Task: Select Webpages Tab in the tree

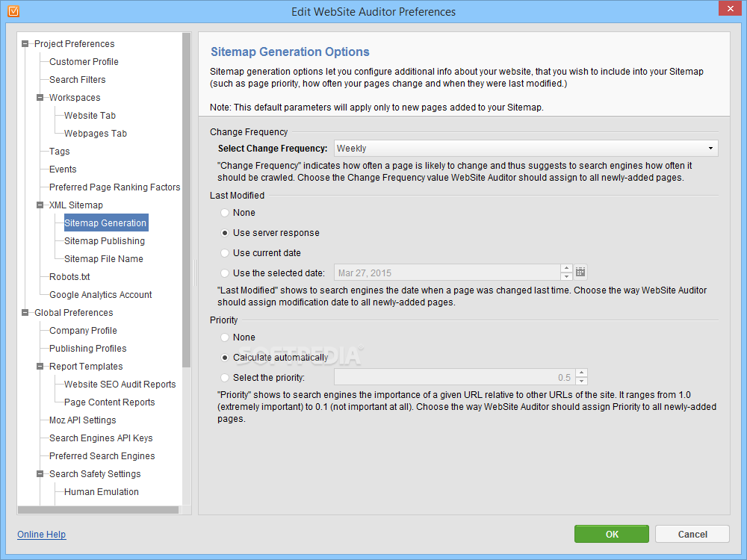Action: click(96, 134)
